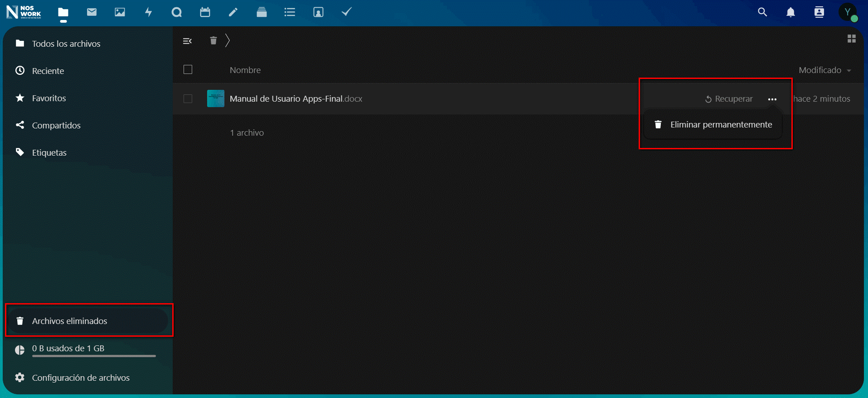The width and height of the screenshot is (868, 398).
Task: Open the Activity lightning icon
Action: (x=148, y=12)
